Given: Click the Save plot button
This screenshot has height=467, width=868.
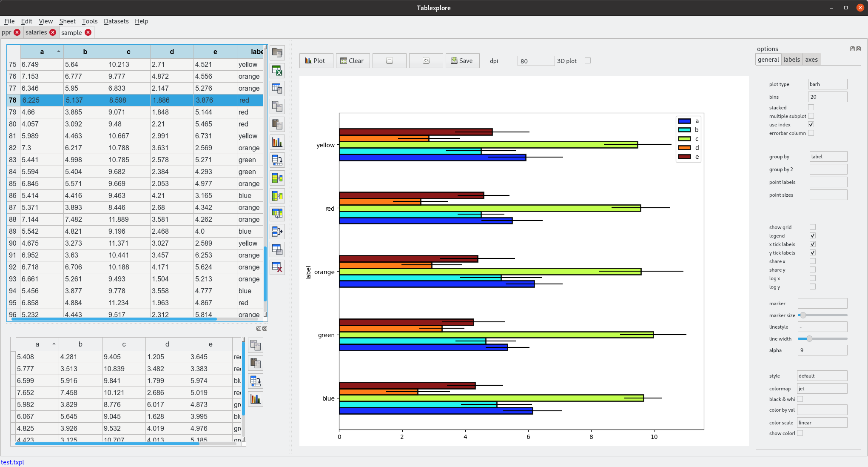Looking at the screenshot, I should coord(462,61).
